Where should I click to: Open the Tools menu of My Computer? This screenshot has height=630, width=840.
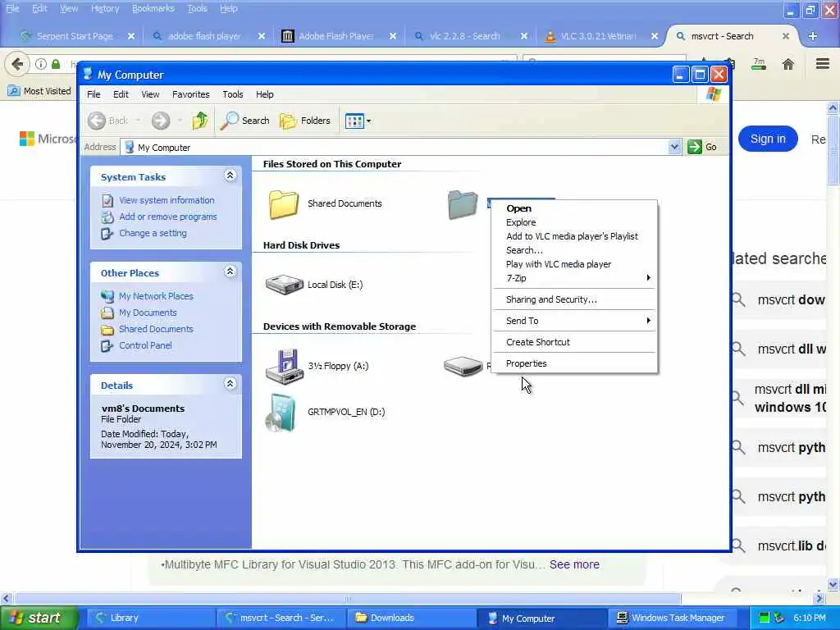(x=232, y=94)
